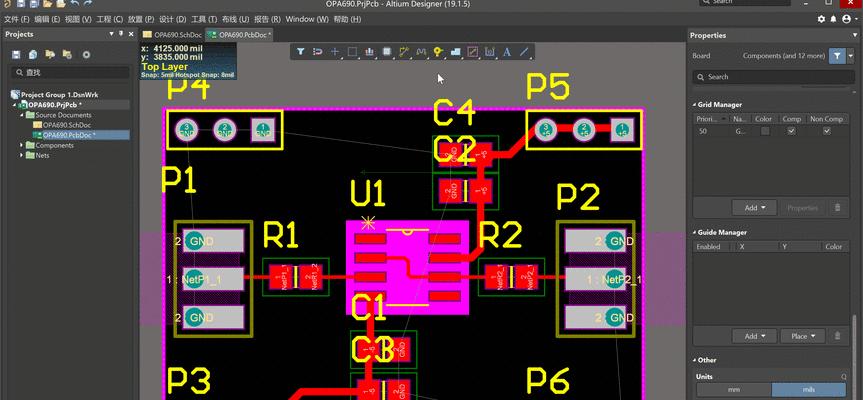This screenshot has height=400, width=863.
Task: Select the trace length tuning tool
Action: pos(422,52)
